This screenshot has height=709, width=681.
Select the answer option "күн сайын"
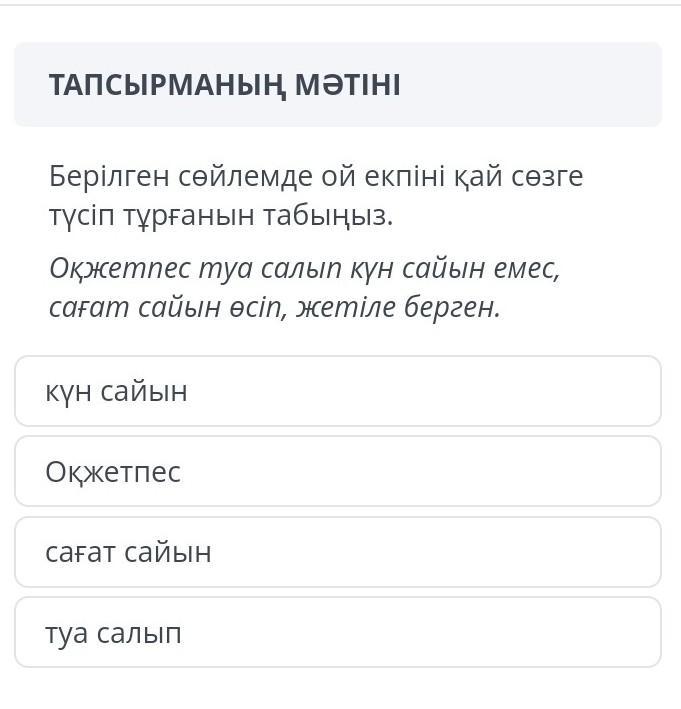(338, 391)
